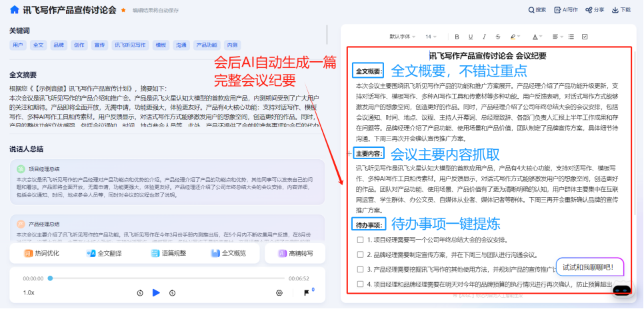
Task: Click the audio progress slider handle
Action: [x=50, y=278]
